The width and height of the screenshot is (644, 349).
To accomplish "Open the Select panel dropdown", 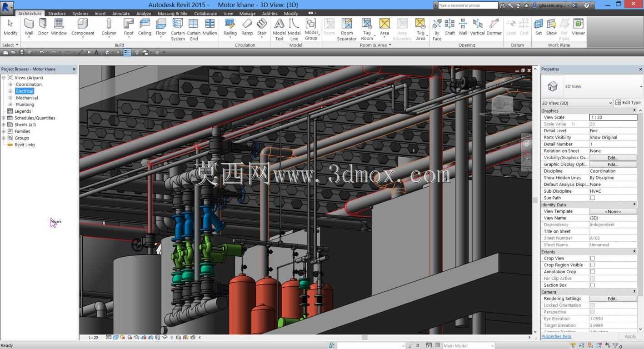I will point(10,45).
